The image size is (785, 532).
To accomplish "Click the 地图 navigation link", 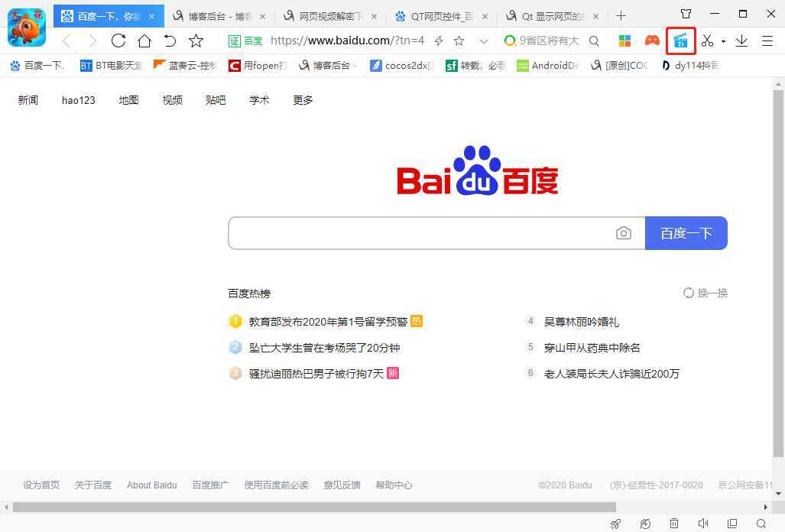I will 128,100.
